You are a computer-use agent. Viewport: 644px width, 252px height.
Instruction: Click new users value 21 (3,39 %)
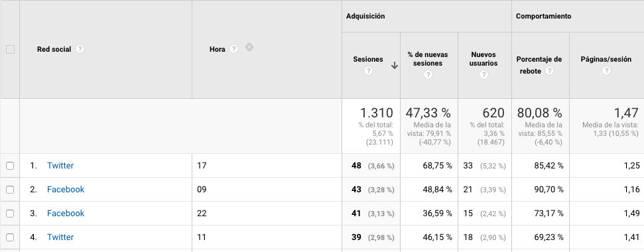pyautogui.click(x=485, y=189)
